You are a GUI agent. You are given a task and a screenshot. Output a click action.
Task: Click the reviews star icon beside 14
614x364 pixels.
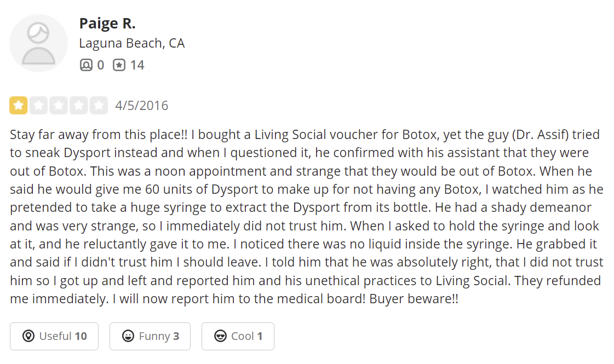119,65
